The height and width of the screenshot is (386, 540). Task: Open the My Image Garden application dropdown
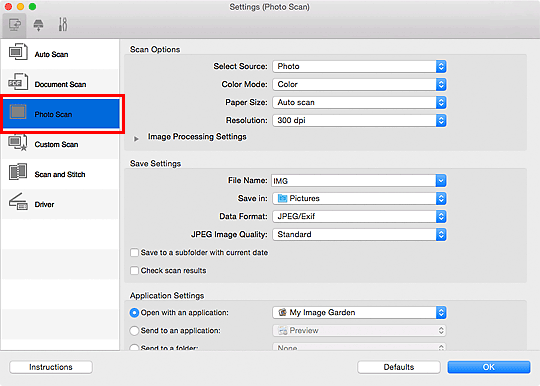360,312
